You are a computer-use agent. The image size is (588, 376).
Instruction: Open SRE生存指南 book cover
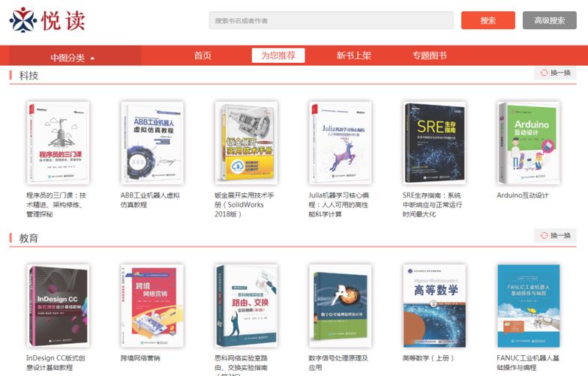[x=435, y=143]
